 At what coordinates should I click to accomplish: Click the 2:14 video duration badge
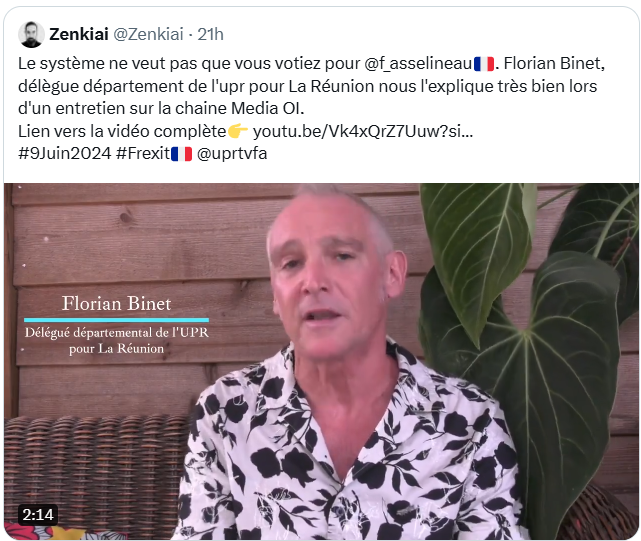(x=38, y=514)
